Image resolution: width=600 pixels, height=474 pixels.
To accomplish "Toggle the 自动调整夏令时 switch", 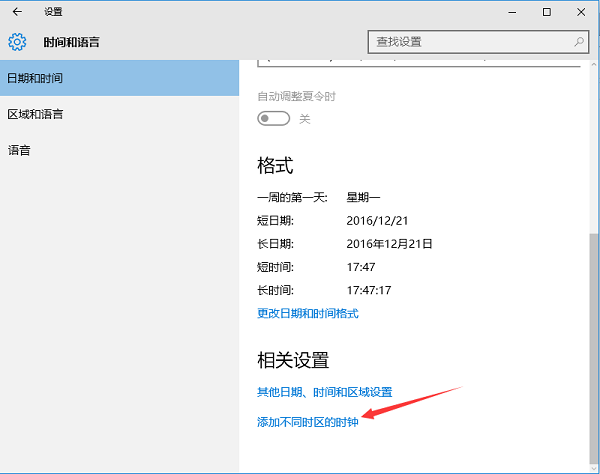I will coord(273,119).
